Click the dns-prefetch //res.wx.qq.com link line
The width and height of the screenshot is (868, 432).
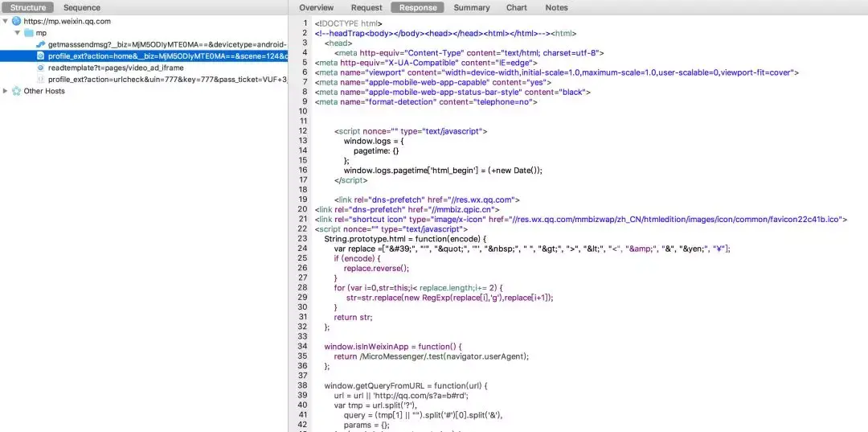tap(426, 200)
